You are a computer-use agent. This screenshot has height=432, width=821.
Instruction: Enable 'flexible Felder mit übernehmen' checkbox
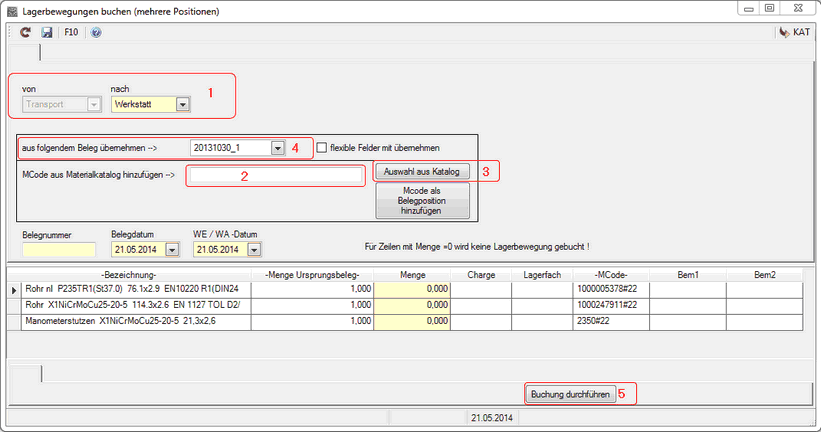tap(321, 148)
